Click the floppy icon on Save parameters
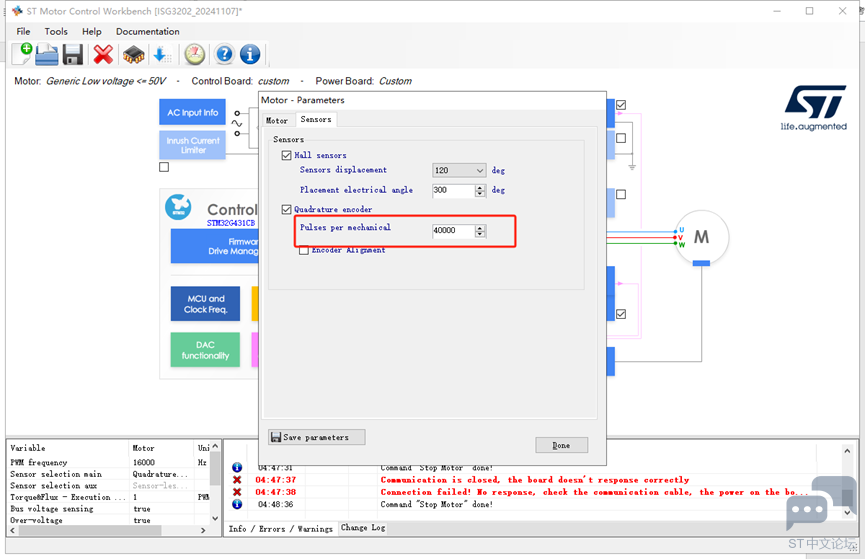865x559 pixels. coord(276,437)
